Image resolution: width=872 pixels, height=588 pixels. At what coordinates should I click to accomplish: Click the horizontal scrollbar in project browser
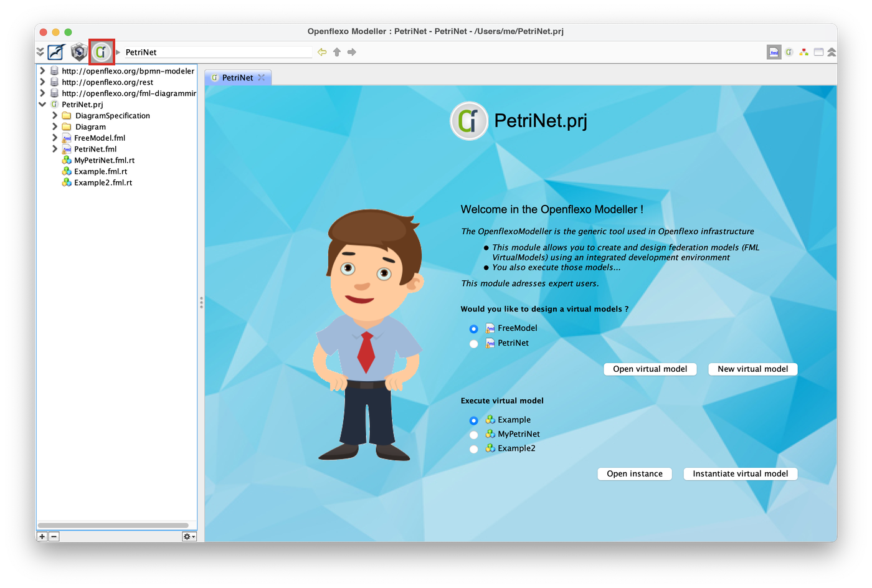pos(113,526)
